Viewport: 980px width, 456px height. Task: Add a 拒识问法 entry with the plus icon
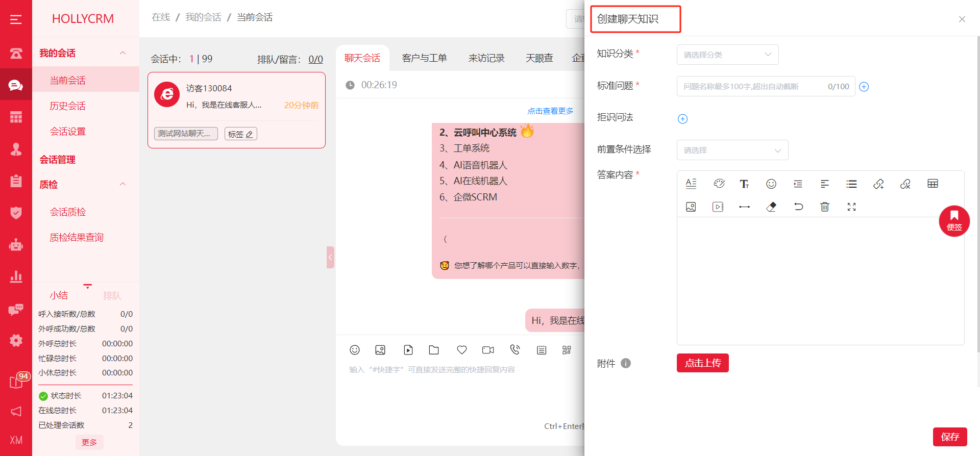682,119
